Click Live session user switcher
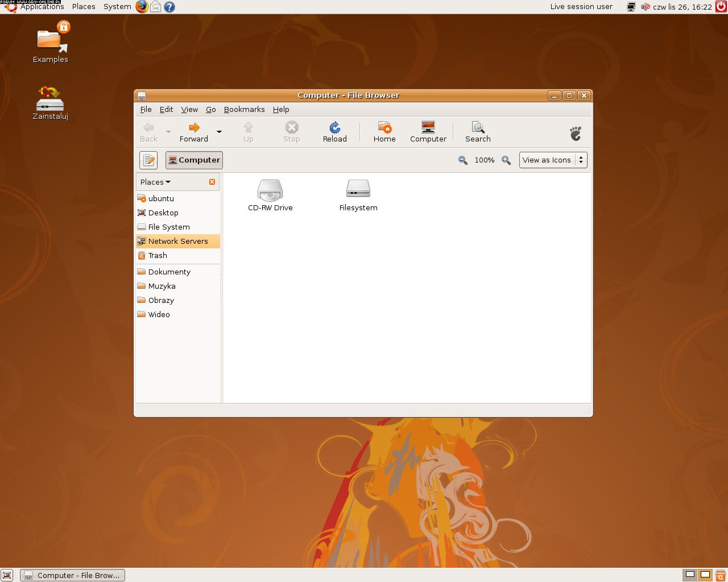This screenshot has width=728, height=582. pos(581,7)
